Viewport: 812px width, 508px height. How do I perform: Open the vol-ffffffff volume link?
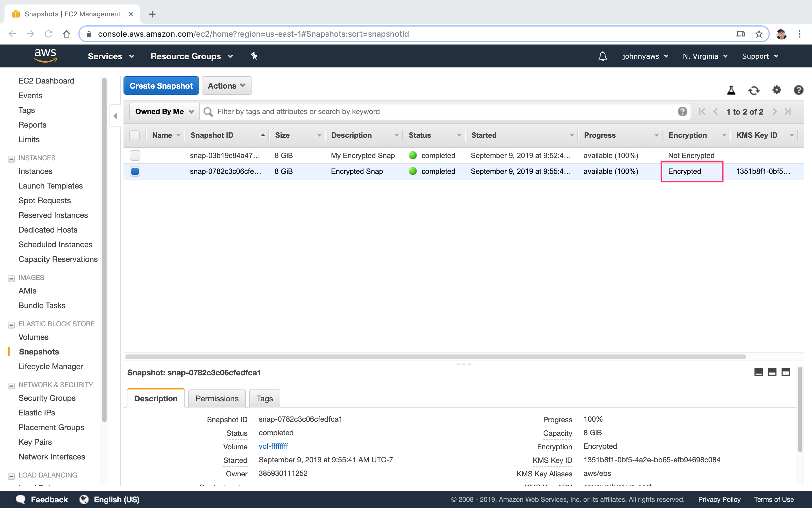[273, 446]
